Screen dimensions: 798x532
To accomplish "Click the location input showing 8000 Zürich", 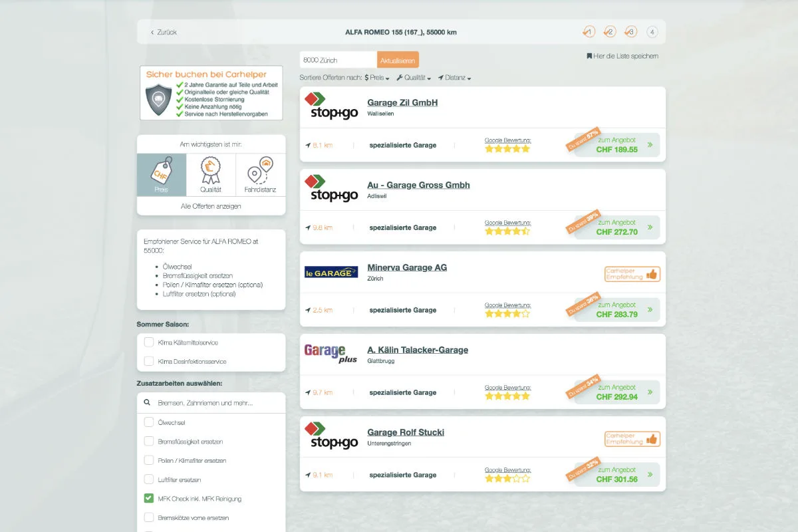I will 338,60.
